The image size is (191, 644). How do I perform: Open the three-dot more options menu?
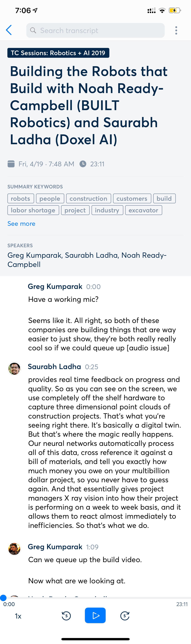[176, 30]
